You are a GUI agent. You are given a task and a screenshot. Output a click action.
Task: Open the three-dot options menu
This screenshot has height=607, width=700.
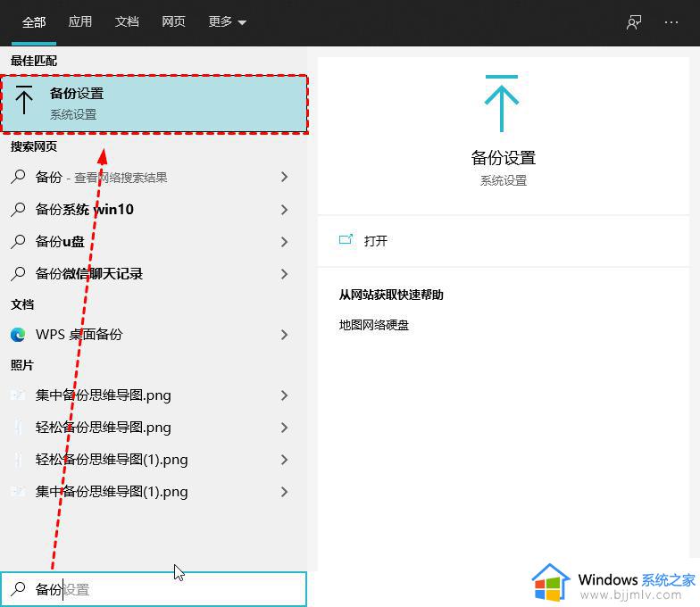[671, 22]
